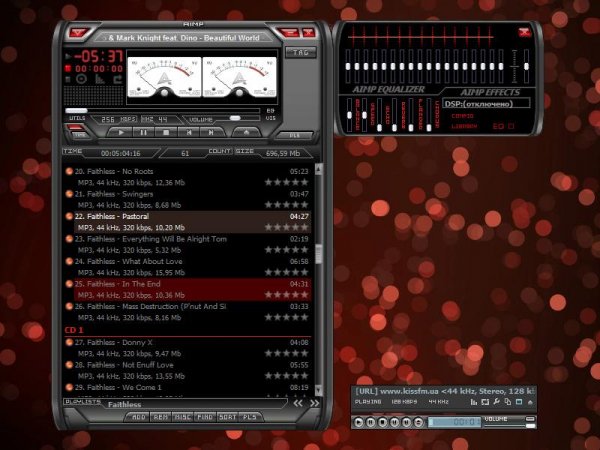Skip to previous track in main player
The height and width of the screenshot is (450, 600).
(x=188, y=132)
